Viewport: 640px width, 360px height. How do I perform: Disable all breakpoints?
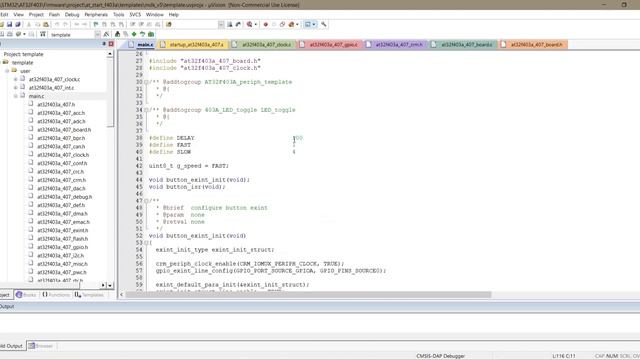pyautogui.click(x=282, y=24)
